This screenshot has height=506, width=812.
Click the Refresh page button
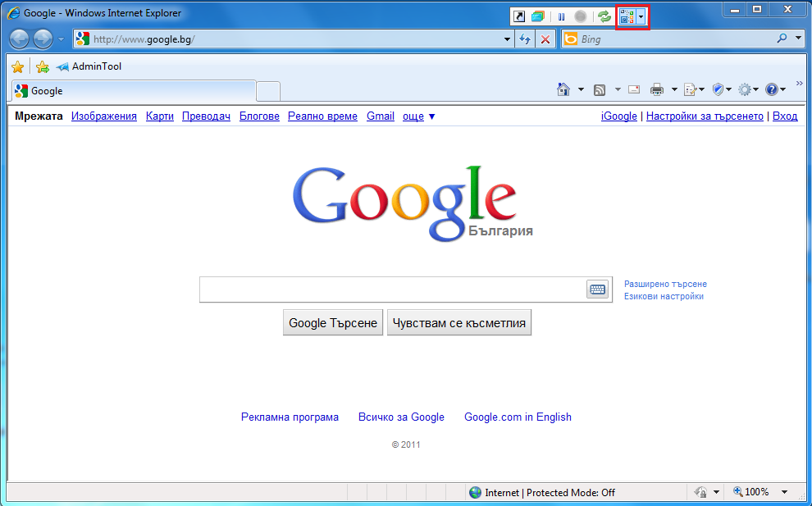pos(525,39)
